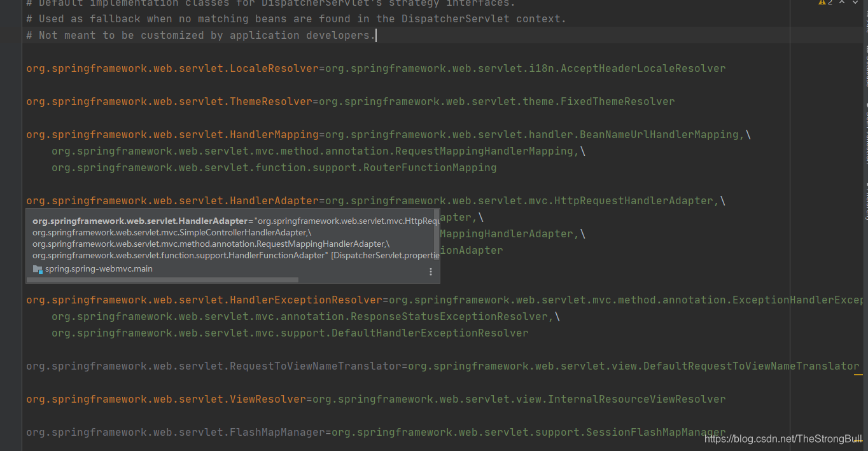Go to next highlighted problem arrow
This screenshot has width=868, height=451.
[x=855, y=3]
